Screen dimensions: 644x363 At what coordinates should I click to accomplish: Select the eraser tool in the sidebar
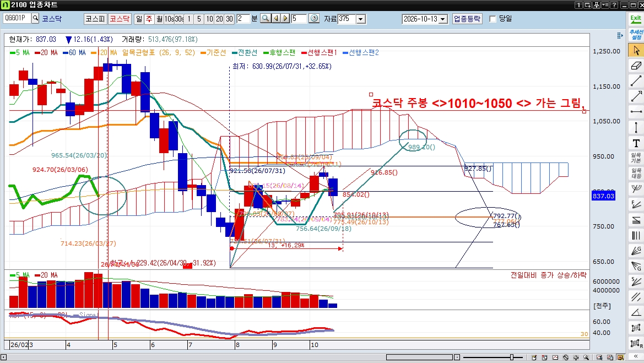pyautogui.click(x=636, y=66)
